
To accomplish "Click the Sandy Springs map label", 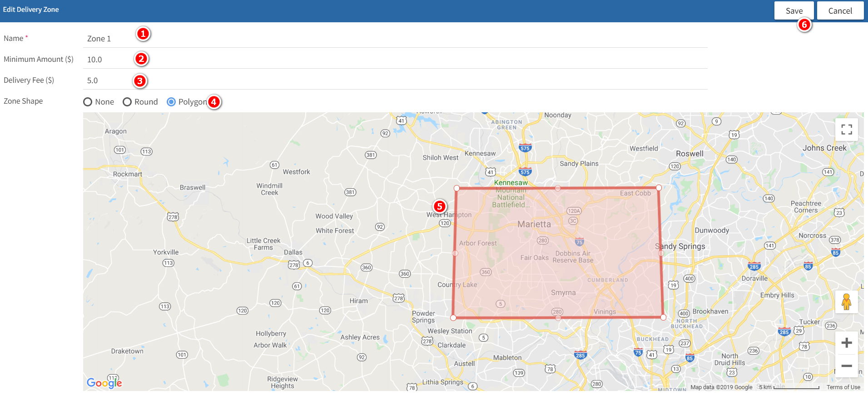I will pos(680,246).
